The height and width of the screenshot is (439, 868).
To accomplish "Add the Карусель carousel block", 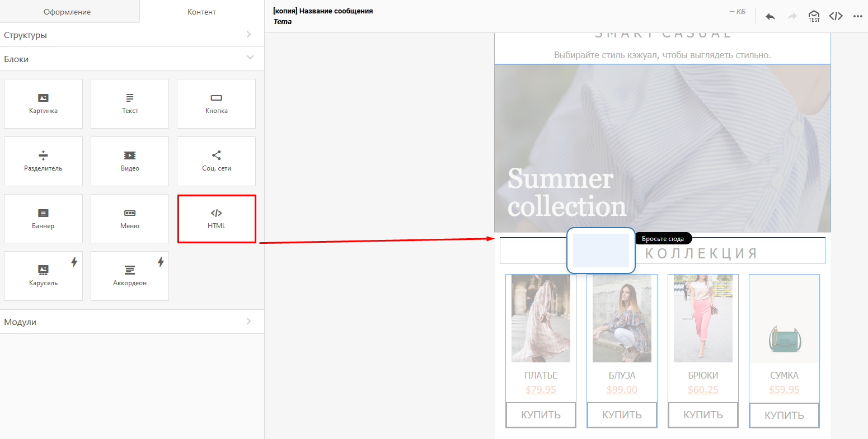I will (43, 276).
